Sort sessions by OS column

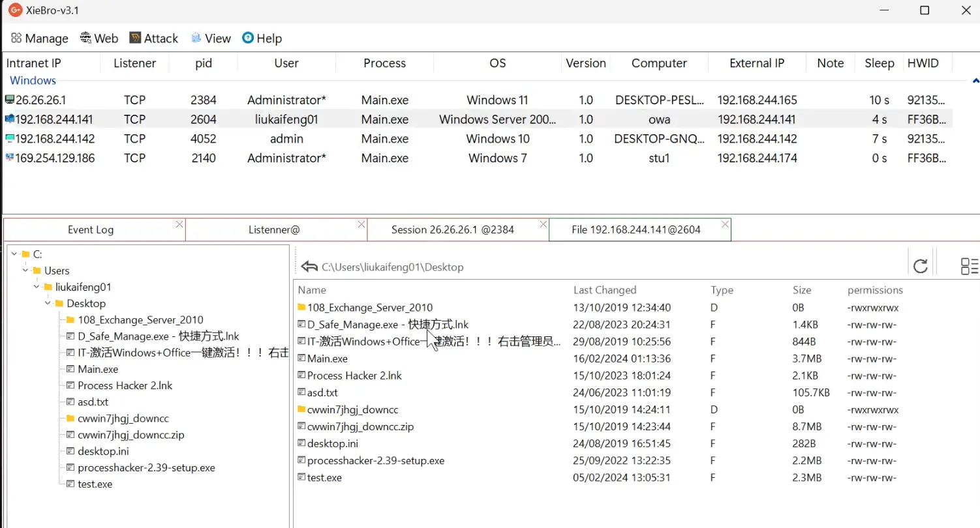coord(498,63)
